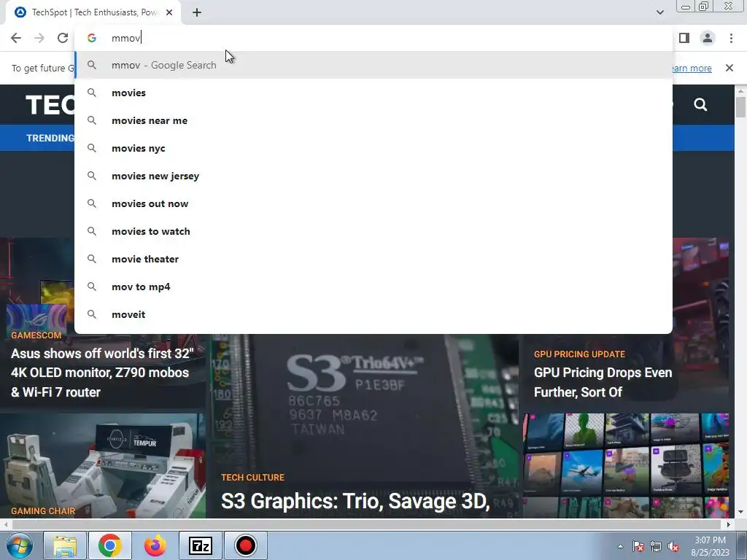Open S3 Graphics Trio, Savage 3D article
Screen dimensions: 747x560
coord(355,502)
